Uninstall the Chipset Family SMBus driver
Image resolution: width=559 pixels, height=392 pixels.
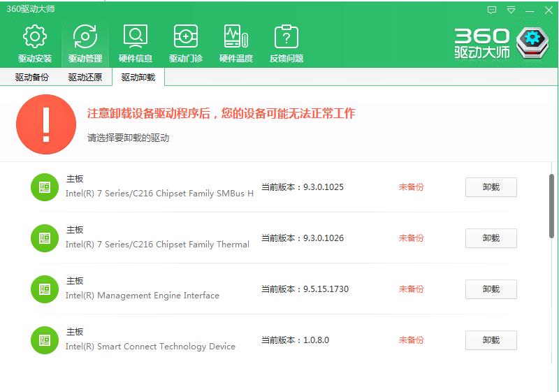[x=491, y=187]
